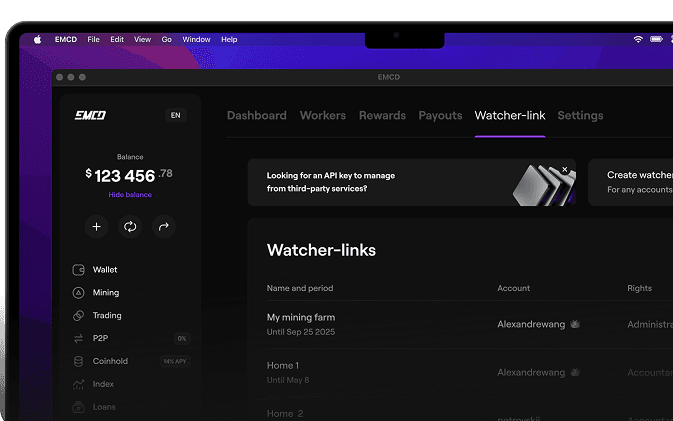
Task: Click the share/withdraw arrow icon
Action: (x=164, y=227)
